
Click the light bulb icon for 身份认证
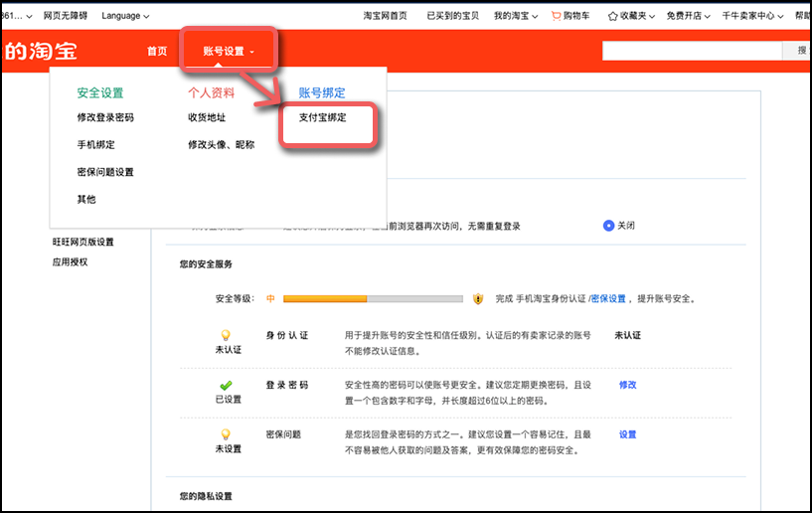pos(228,336)
